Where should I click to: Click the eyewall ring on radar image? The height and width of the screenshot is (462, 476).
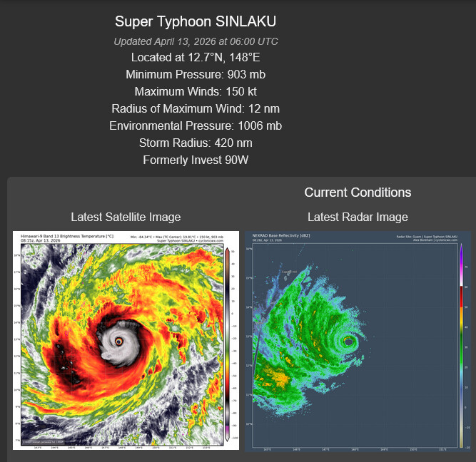click(x=349, y=342)
